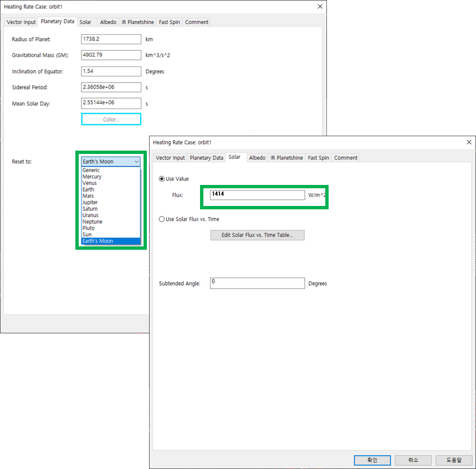Choose Venus from the planet list
The image size is (476, 469).
(x=111, y=183)
